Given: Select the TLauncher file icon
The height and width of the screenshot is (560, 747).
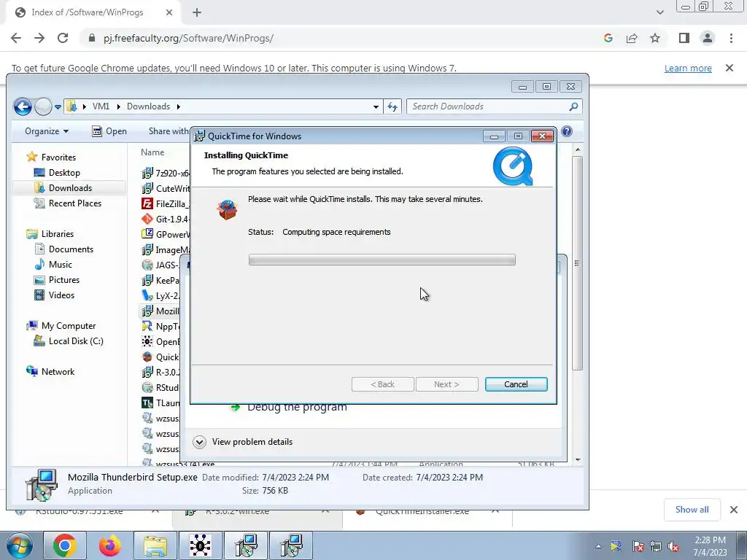Looking at the screenshot, I should 147,402.
